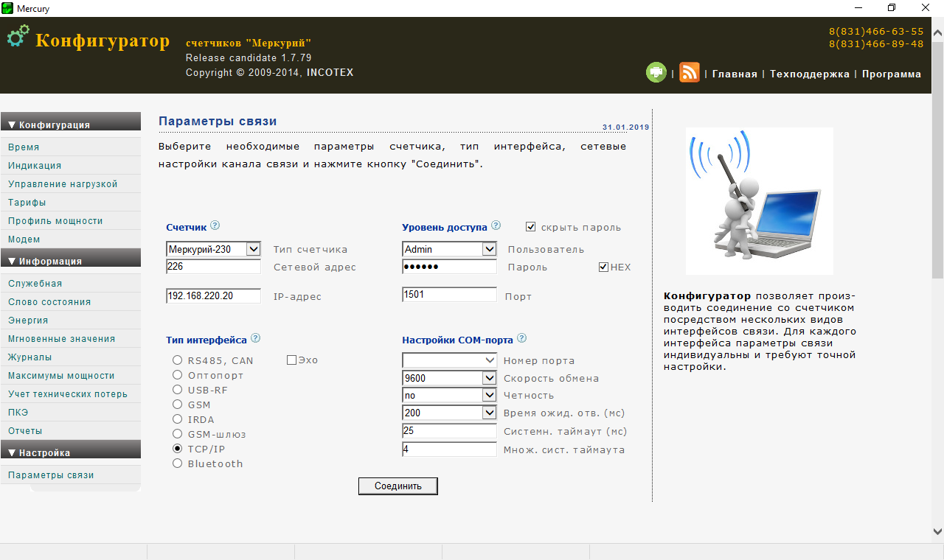Select the Оптопорт interface option
The height and width of the screenshot is (560, 944).
[x=177, y=375]
